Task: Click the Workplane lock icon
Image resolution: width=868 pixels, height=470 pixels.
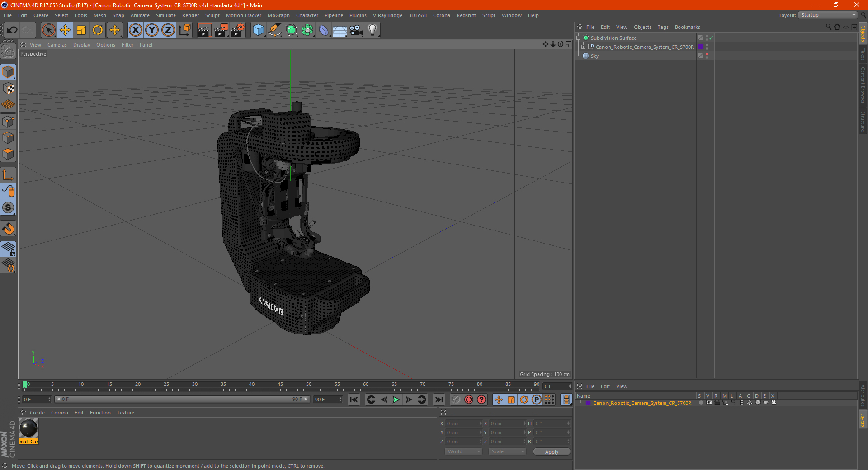Action: [8, 249]
